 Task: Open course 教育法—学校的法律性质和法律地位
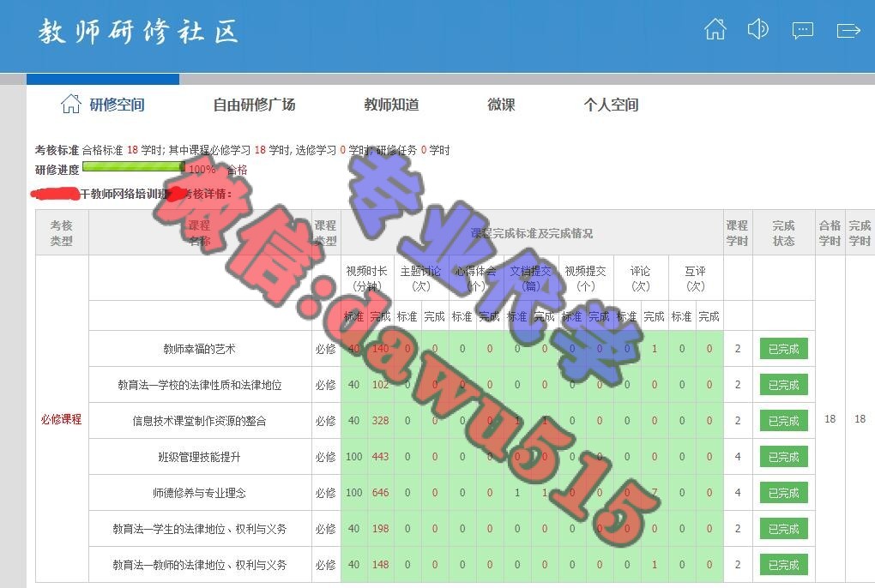pyautogui.click(x=199, y=385)
